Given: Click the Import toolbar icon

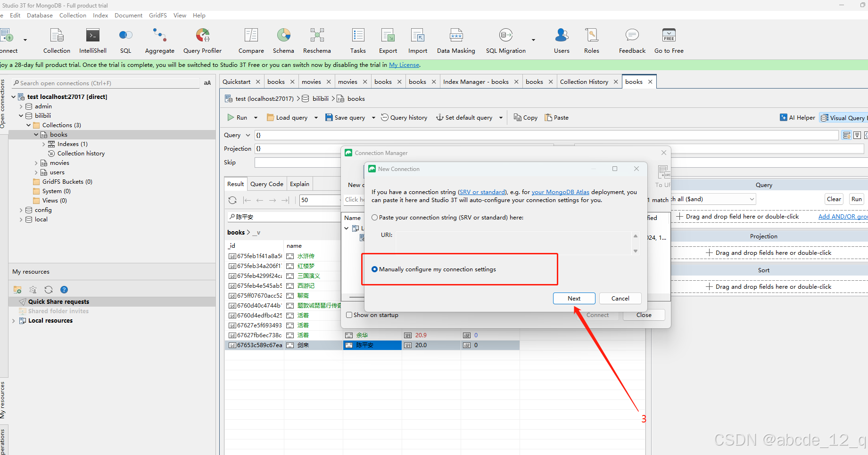Looking at the screenshot, I should 418,41.
